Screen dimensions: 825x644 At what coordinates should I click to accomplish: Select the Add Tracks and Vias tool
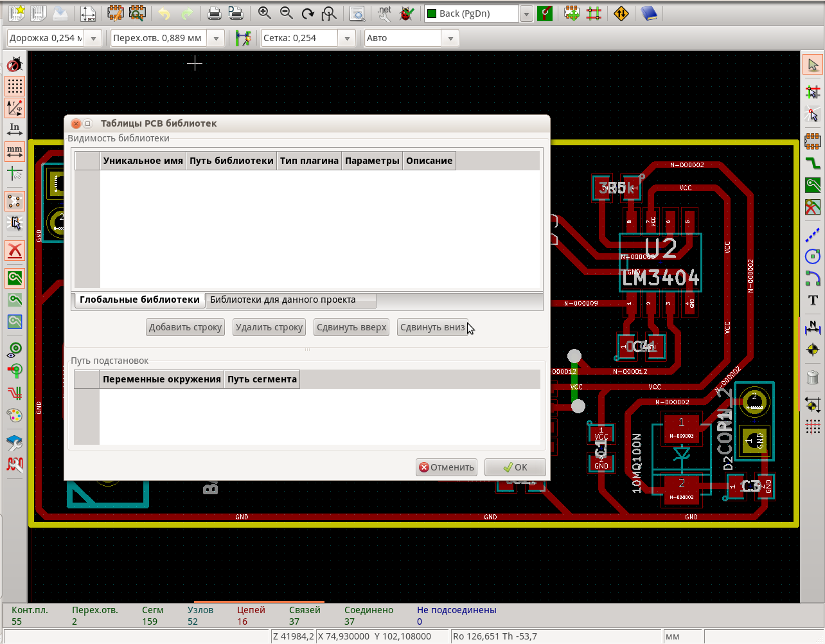pyautogui.click(x=812, y=163)
